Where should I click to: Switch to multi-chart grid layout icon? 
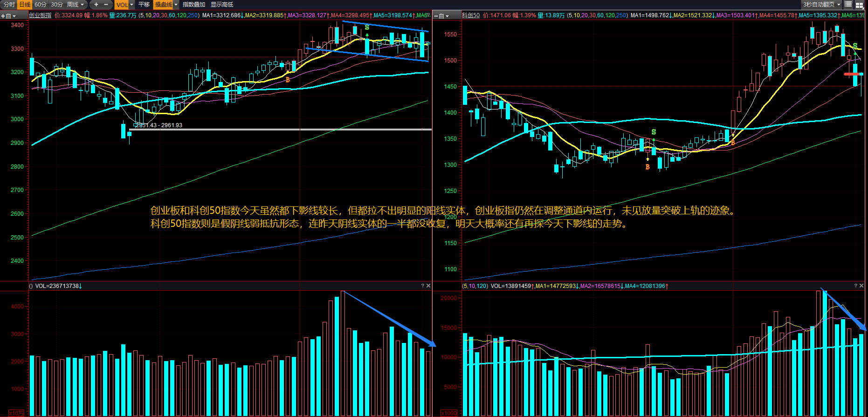[859, 5]
